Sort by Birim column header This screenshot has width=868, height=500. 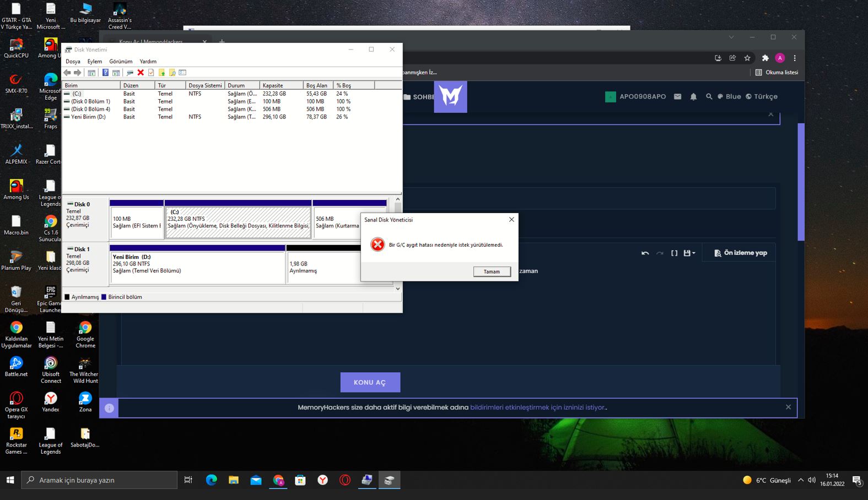pos(91,85)
